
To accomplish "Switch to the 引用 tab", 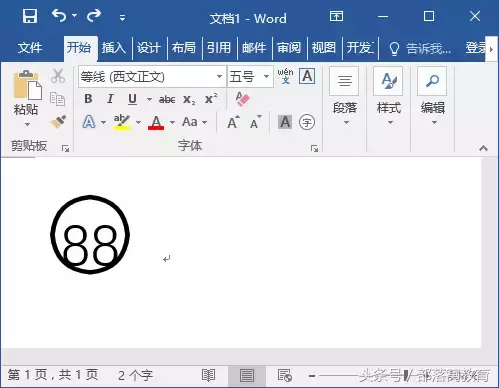I will (x=219, y=48).
